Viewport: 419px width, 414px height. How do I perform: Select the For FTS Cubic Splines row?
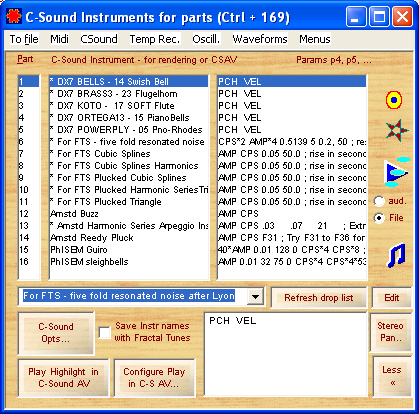129,154
